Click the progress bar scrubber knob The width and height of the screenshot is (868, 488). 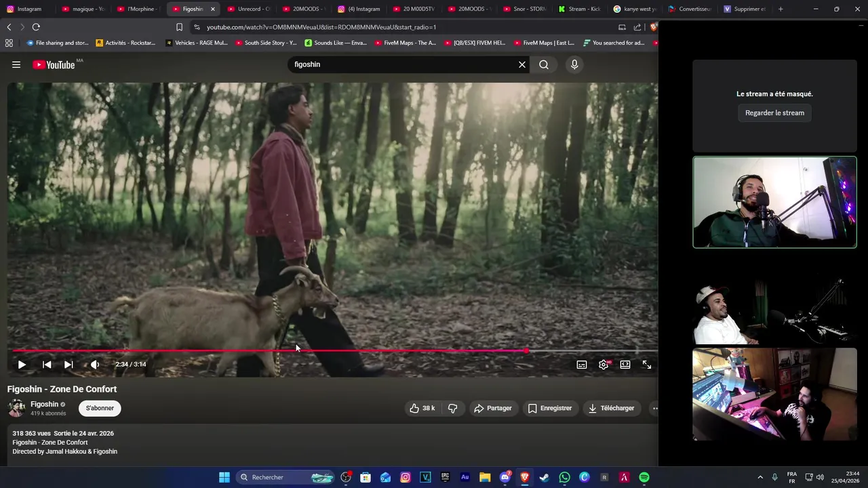526,351
